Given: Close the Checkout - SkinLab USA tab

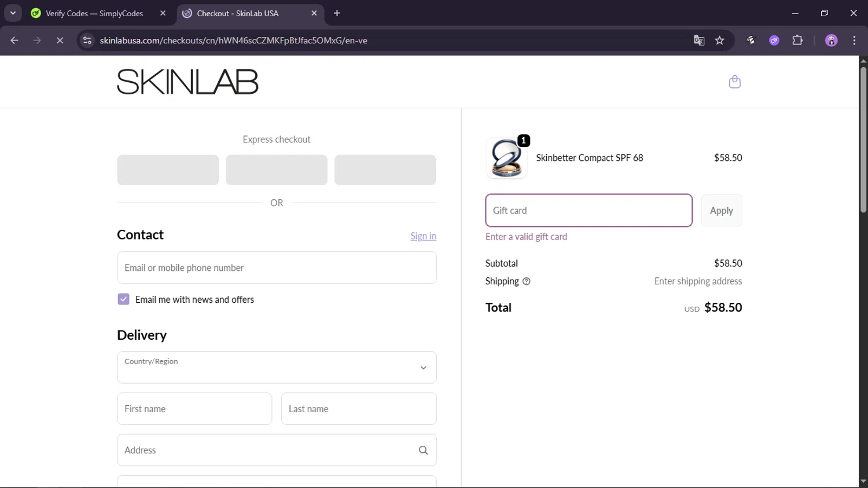Looking at the screenshot, I should (x=314, y=13).
